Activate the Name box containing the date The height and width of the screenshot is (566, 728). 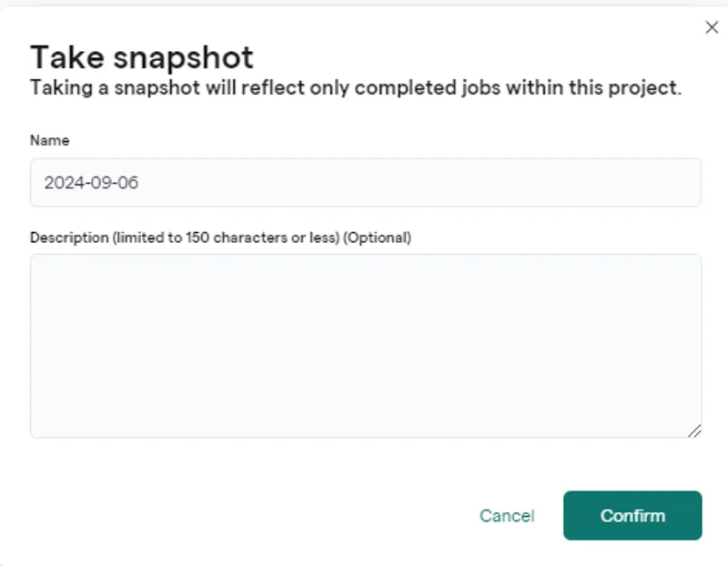(x=365, y=182)
